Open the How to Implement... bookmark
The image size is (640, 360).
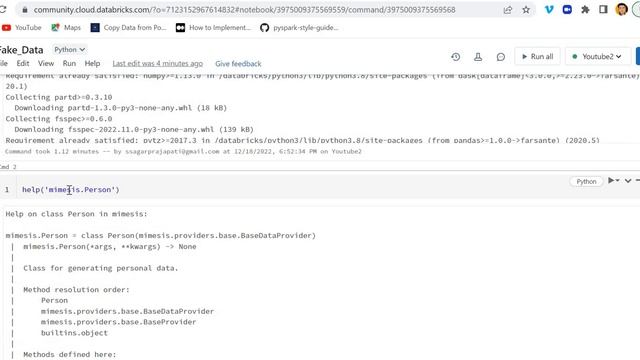pyautogui.click(x=213, y=28)
